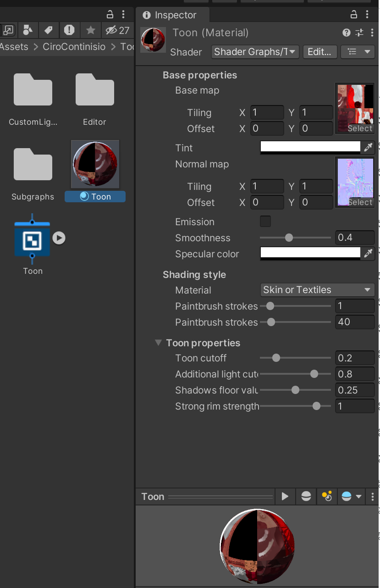Collapse the Toon properties section
380x588 pixels.
tap(158, 343)
